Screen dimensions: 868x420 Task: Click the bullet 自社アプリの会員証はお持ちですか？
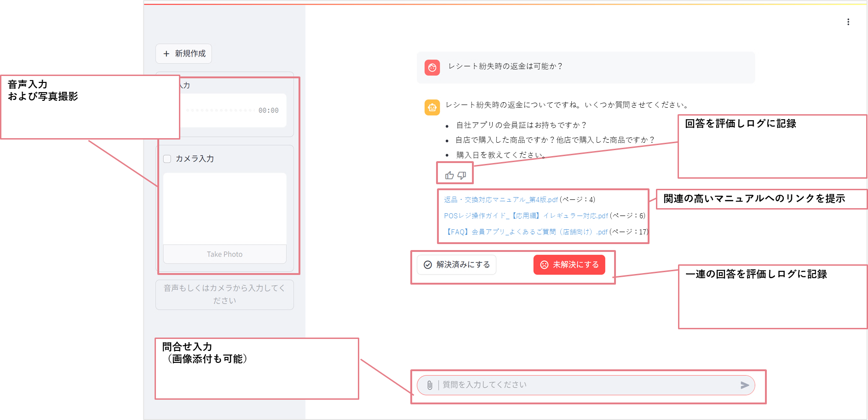521,125
